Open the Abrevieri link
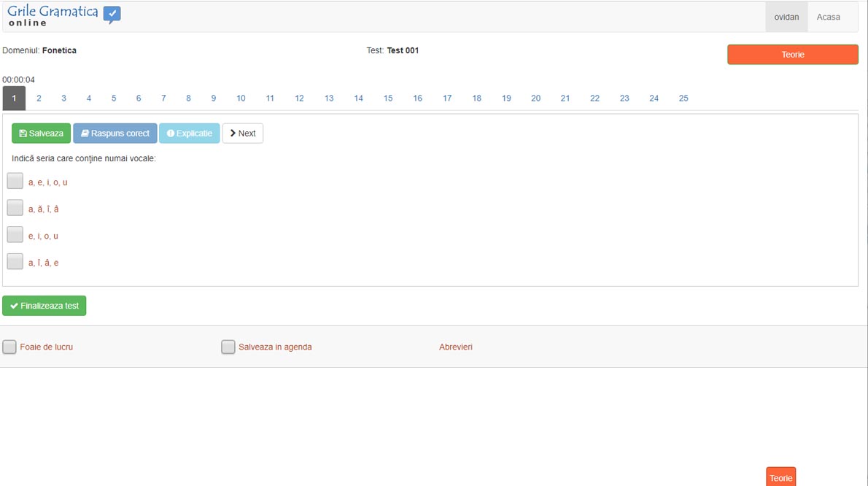 point(455,347)
